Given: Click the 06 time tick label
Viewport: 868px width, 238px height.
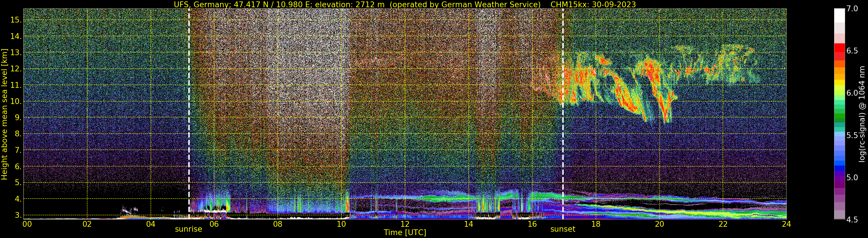Looking at the screenshot, I should [x=214, y=224].
